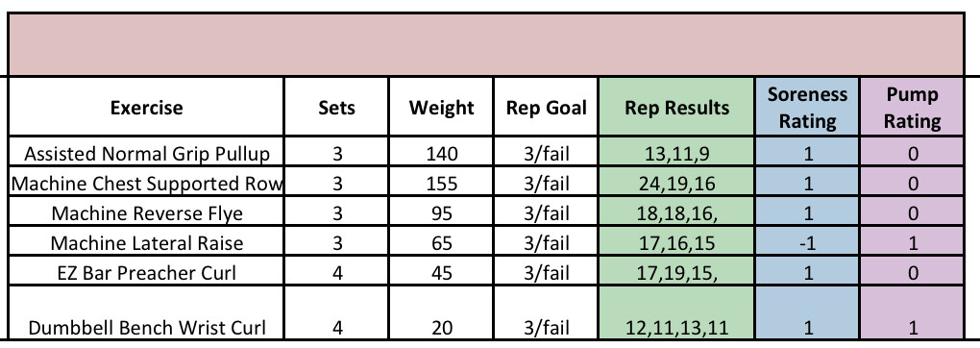
Task: Click rep results cell 18,18,16,
Action: click(677, 212)
